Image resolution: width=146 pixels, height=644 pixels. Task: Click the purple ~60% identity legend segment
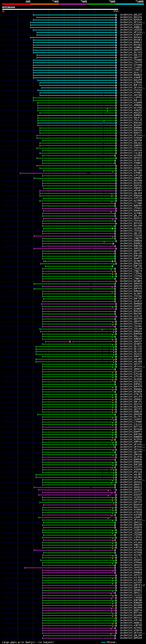pos(73,4)
